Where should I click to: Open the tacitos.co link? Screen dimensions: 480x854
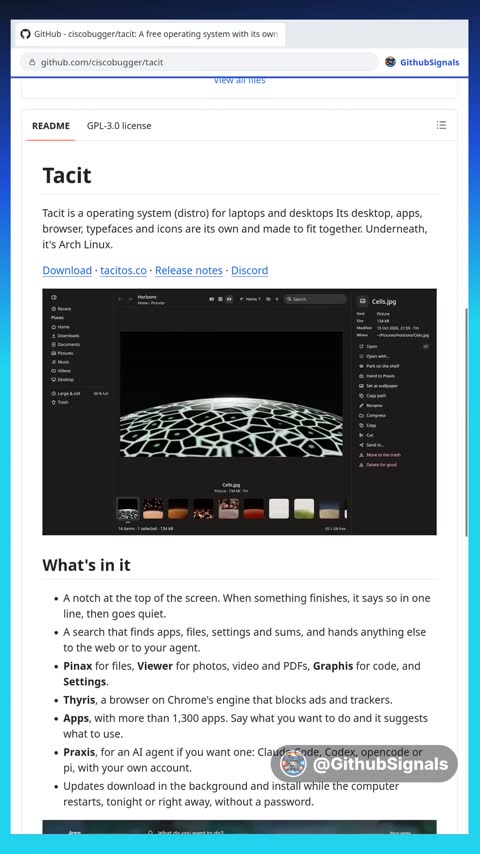(x=123, y=271)
